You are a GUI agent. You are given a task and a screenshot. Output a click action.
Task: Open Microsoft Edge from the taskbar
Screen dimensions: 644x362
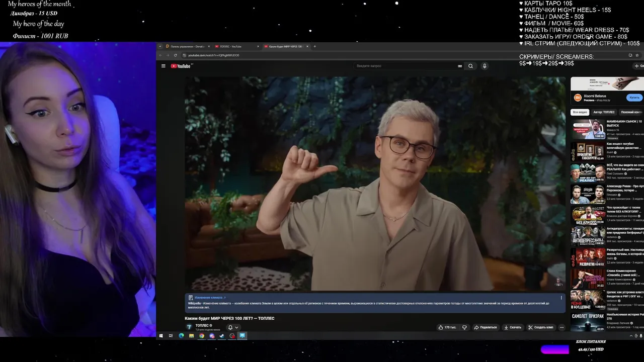(181, 336)
